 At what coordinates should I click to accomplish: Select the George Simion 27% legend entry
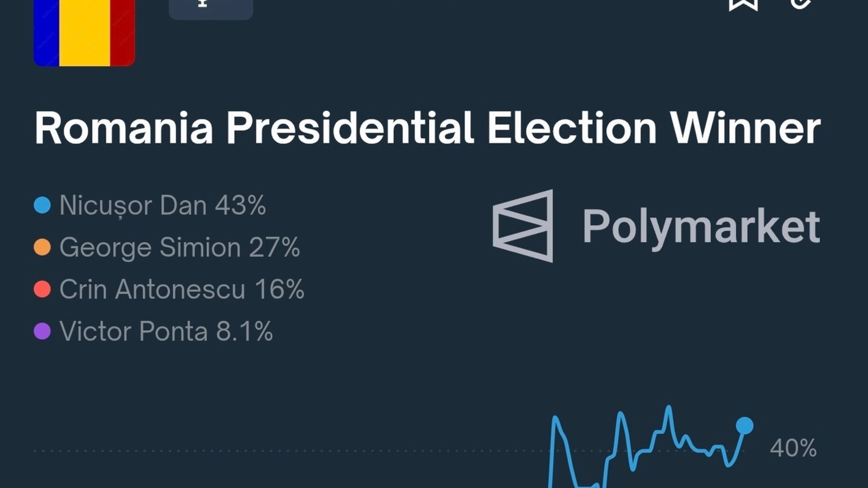(179, 247)
